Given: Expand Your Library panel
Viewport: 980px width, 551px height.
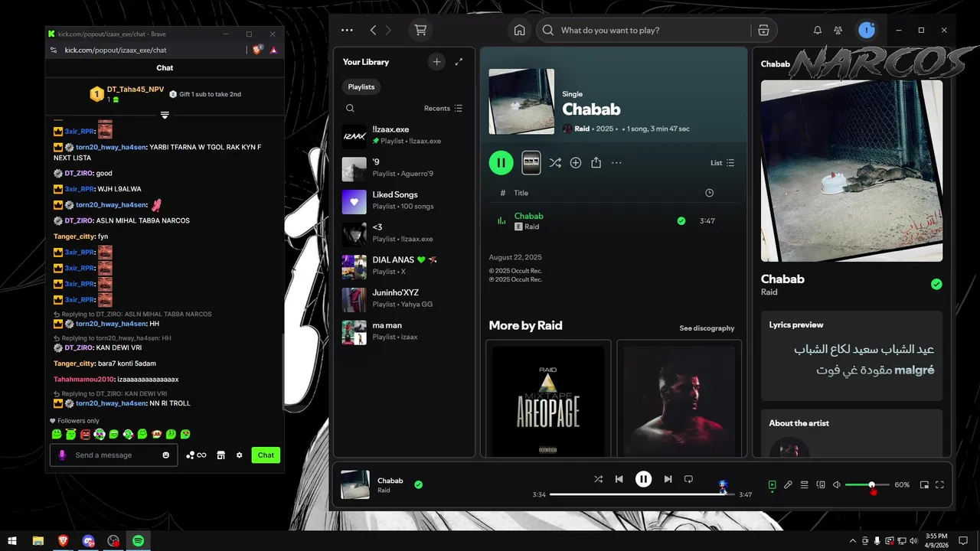Looking at the screenshot, I should 459,62.
